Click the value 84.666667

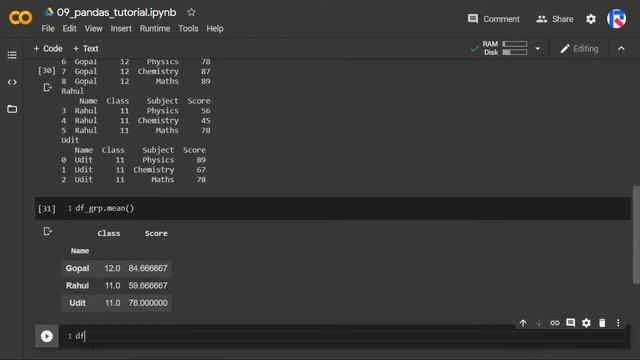click(148, 268)
